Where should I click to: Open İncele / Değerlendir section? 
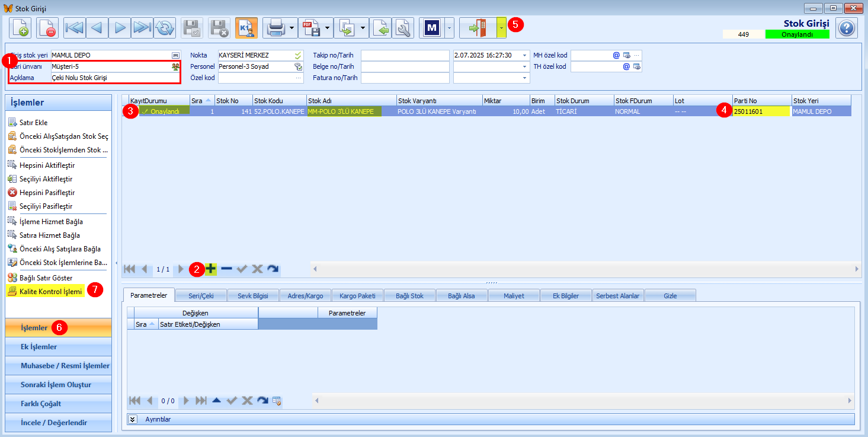pos(58,423)
